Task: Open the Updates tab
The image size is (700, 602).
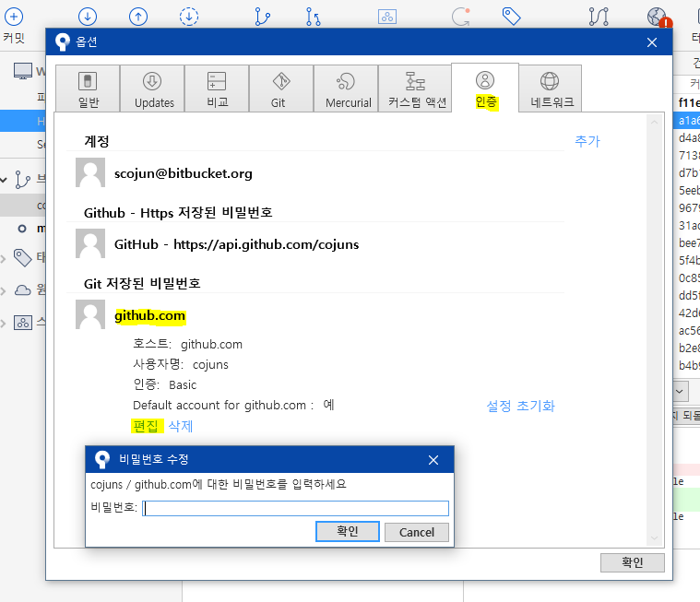Action: point(153,89)
